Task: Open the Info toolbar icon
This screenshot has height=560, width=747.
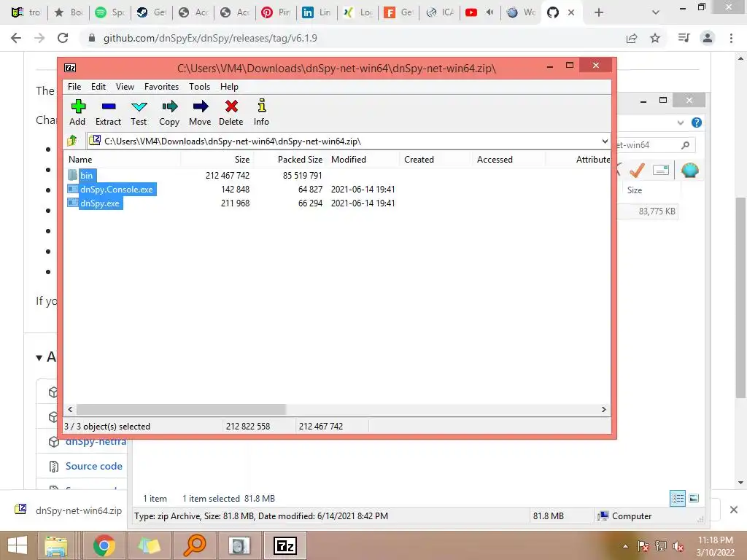Action: pos(261,113)
